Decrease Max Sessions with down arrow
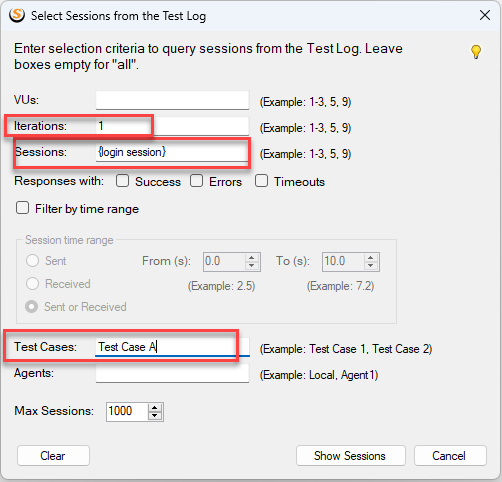502x482 pixels. point(154,416)
